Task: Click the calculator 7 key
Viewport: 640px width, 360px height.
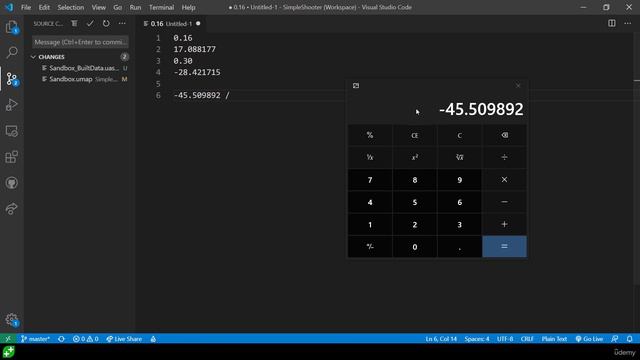Action: [370, 180]
